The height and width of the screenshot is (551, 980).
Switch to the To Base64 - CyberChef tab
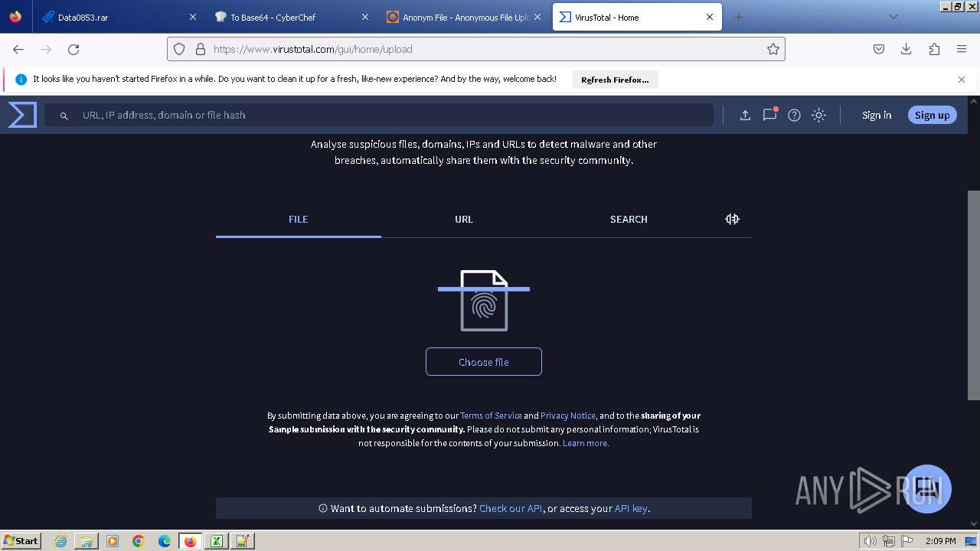[x=291, y=17]
